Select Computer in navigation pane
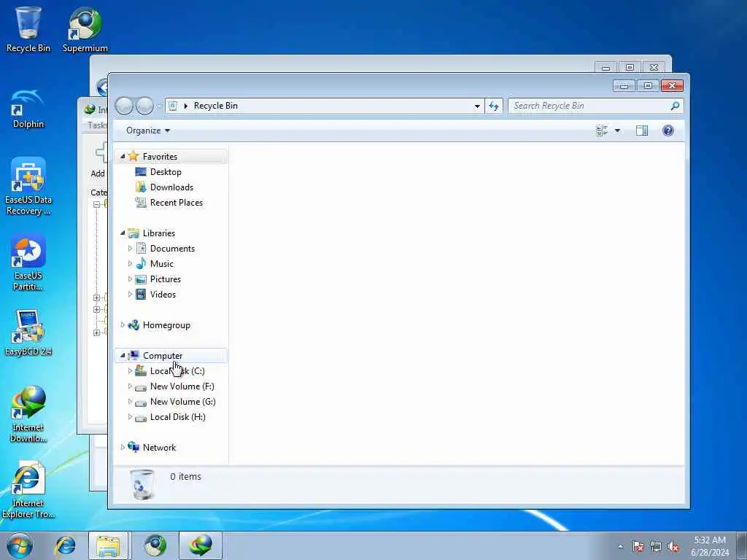747x560 pixels. 163,356
